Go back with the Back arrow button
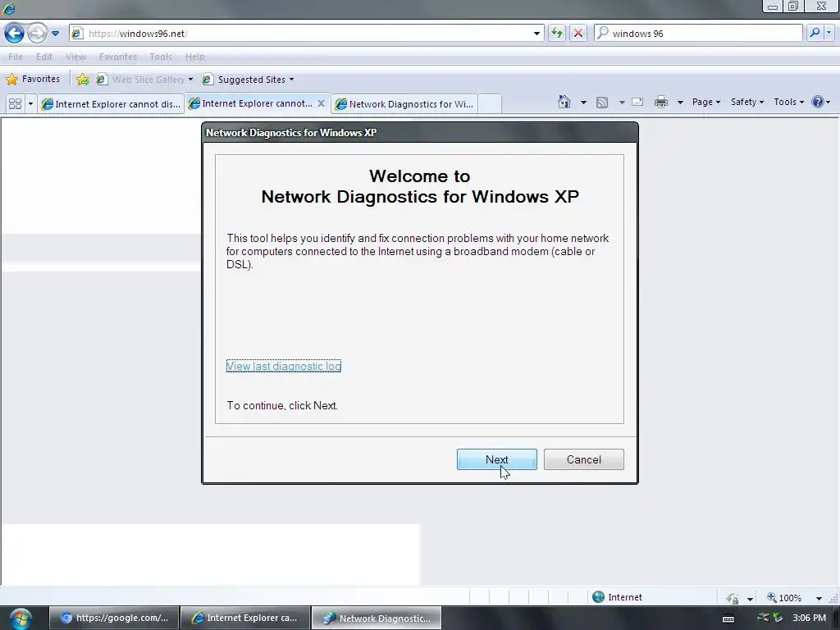The width and height of the screenshot is (840, 630). pos(15,33)
